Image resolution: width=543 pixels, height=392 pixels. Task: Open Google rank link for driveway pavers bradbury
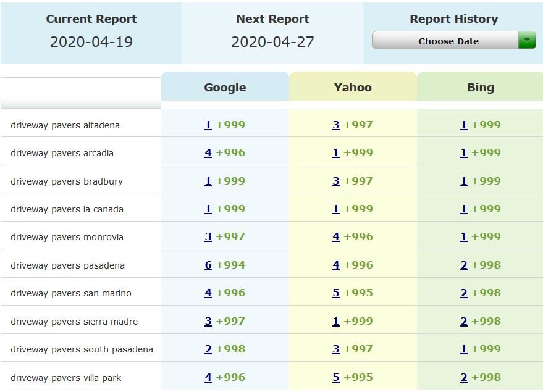(x=208, y=181)
